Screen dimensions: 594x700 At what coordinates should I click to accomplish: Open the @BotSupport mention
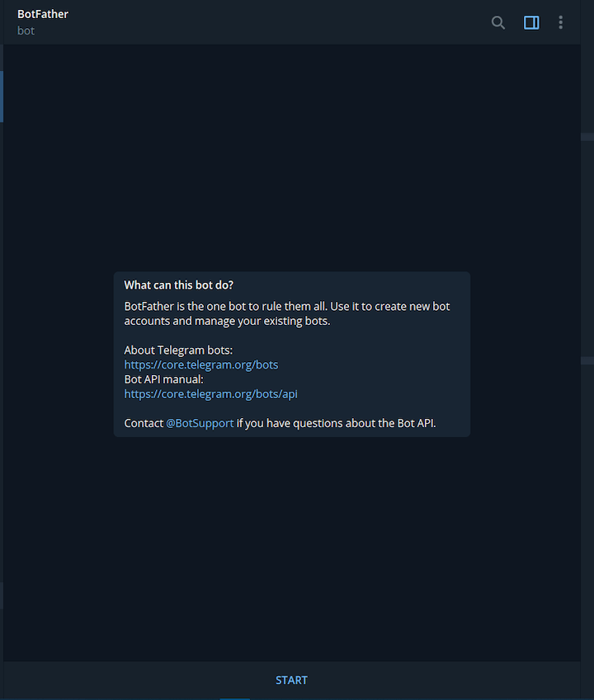coord(200,423)
